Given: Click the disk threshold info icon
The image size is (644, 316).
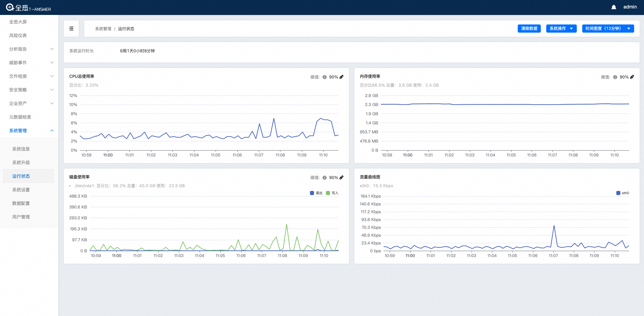Looking at the screenshot, I should pyautogui.click(x=325, y=178).
